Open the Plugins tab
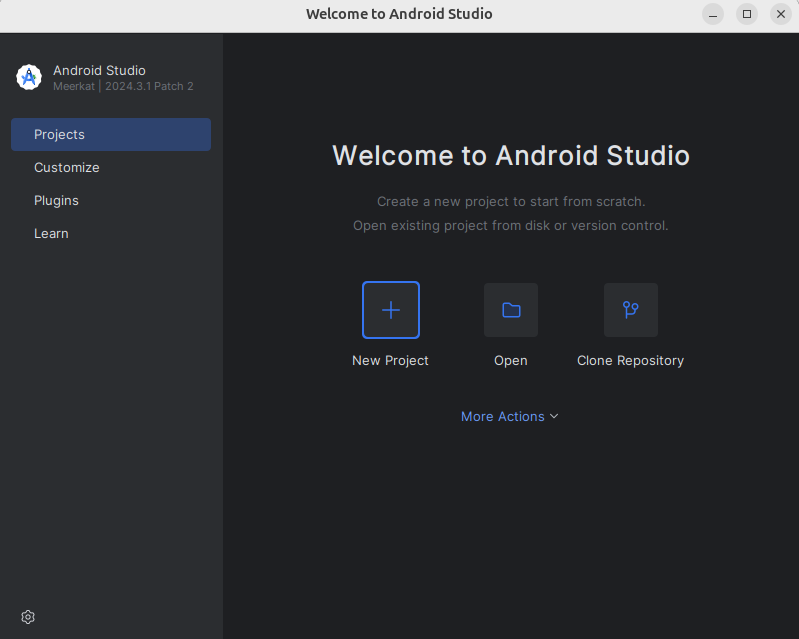Screen dimensions: 799x639 coord(111,201)
